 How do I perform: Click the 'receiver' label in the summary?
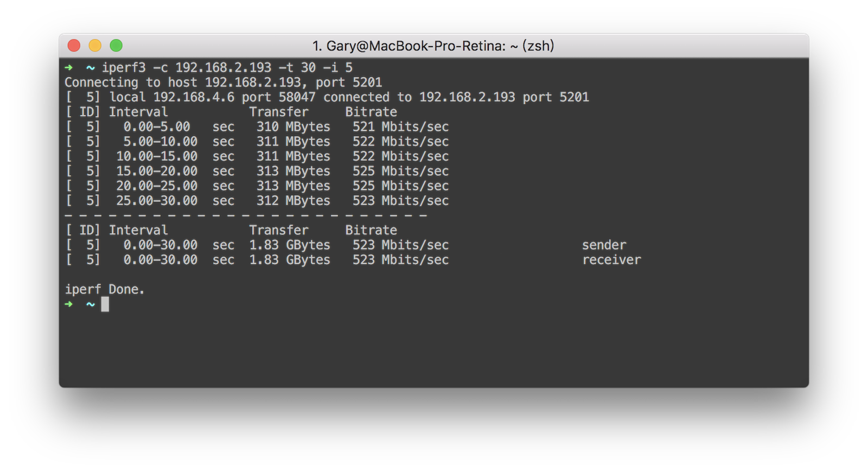[611, 260]
